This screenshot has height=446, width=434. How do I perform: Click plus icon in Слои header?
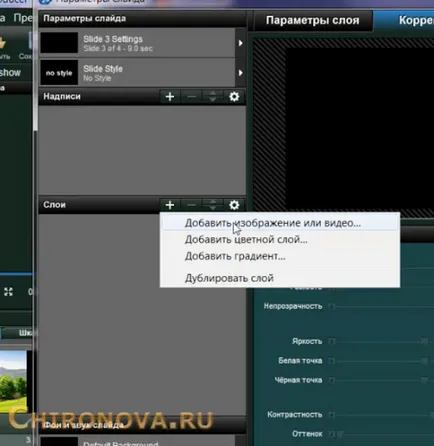pyautogui.click(x=170, y=205)
